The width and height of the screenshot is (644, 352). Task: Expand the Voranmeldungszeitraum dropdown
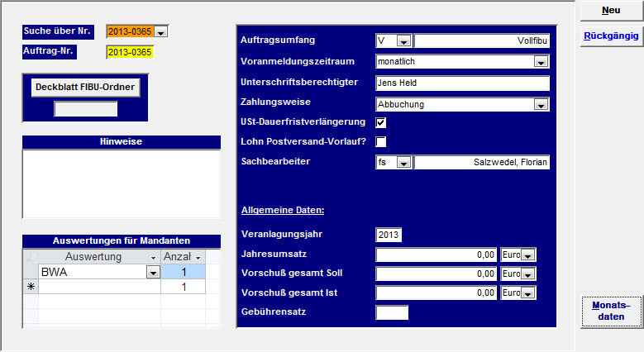(541, 62)
